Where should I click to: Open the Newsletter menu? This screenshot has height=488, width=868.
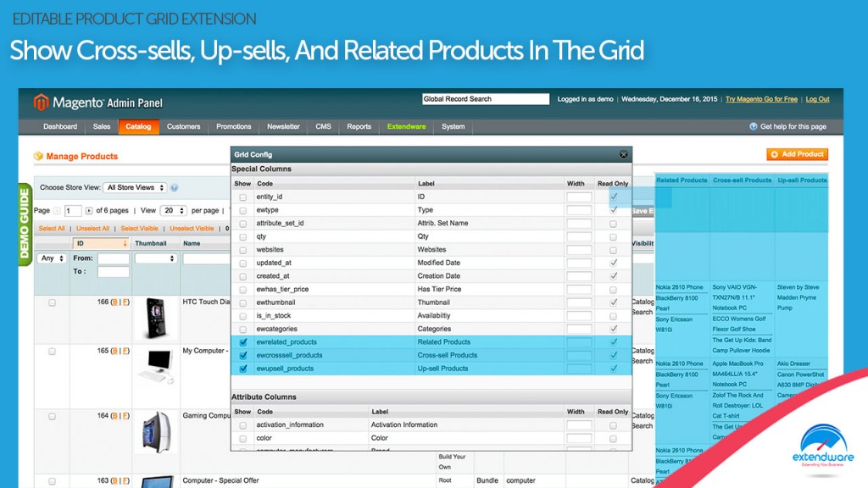283,127
